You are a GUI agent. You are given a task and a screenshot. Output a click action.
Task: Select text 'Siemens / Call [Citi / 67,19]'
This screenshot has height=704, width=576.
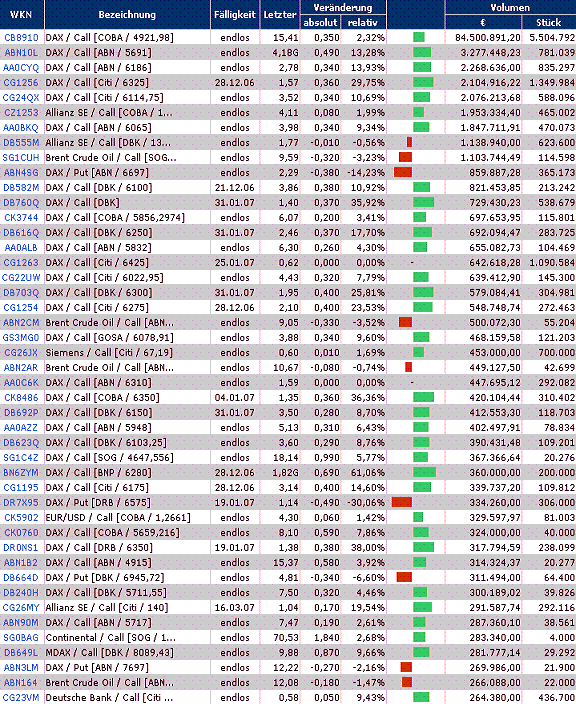(x=109, y=352)
